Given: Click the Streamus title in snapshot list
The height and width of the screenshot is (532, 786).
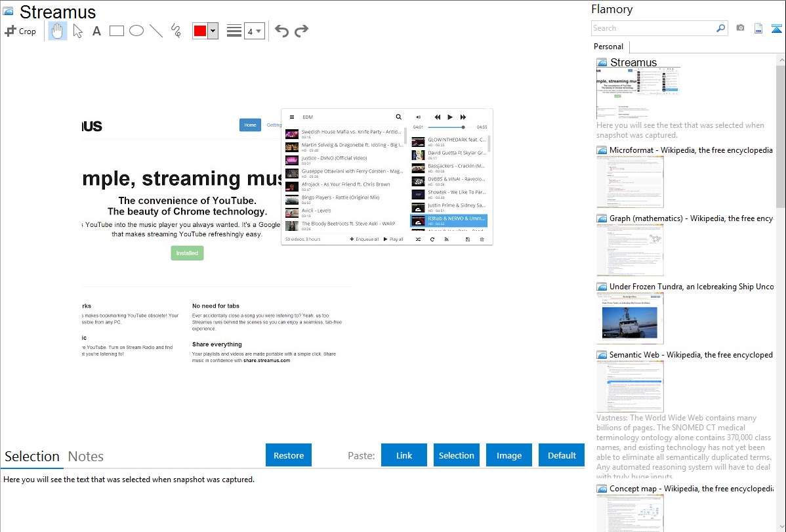Looking at the screenshot, I should tap(633, 62).
